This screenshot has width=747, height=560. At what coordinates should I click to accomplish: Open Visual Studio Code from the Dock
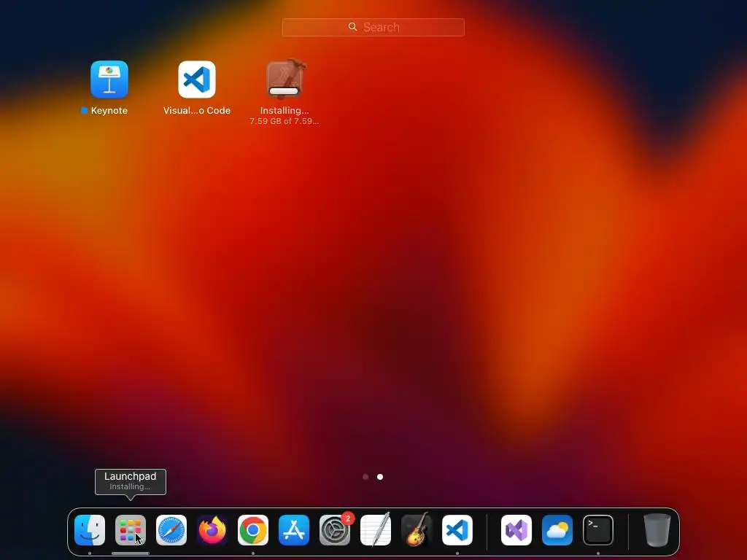tap(457, 530)
